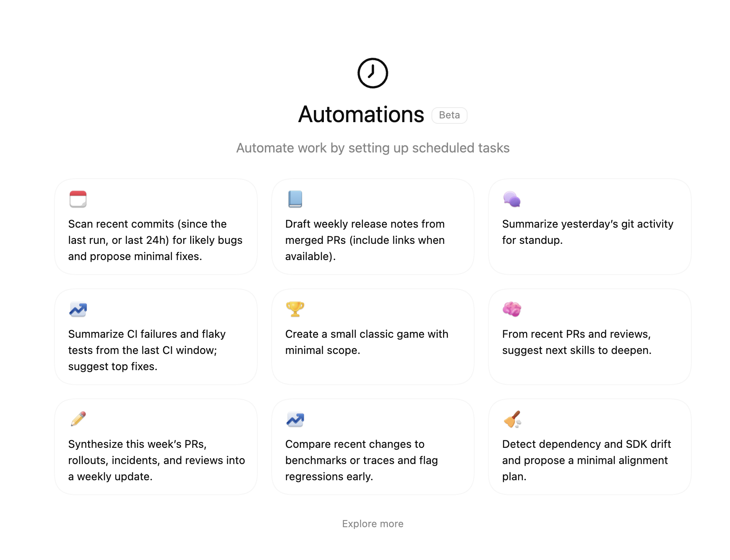Click the clock icon above Automations
Screen dimensions: 730x560
click(x=372, y=73)
